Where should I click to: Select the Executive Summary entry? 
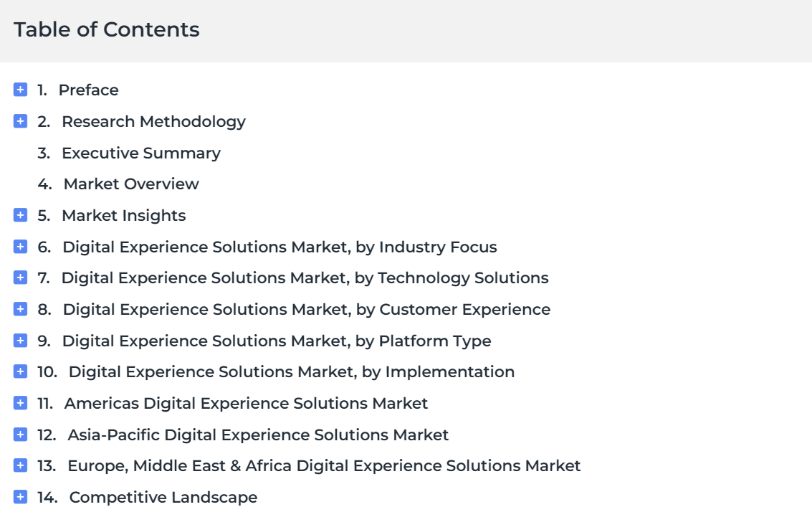pyautogui.click(x=141, y=153)
